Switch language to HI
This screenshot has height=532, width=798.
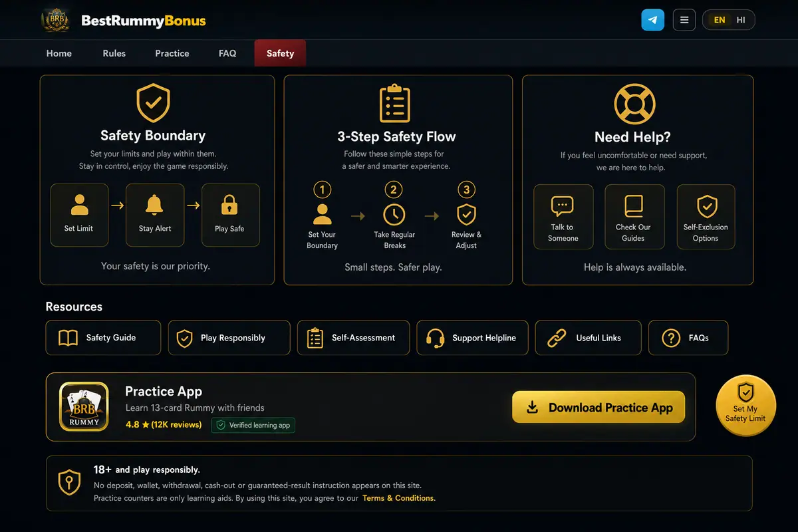[x=741, y=20]
